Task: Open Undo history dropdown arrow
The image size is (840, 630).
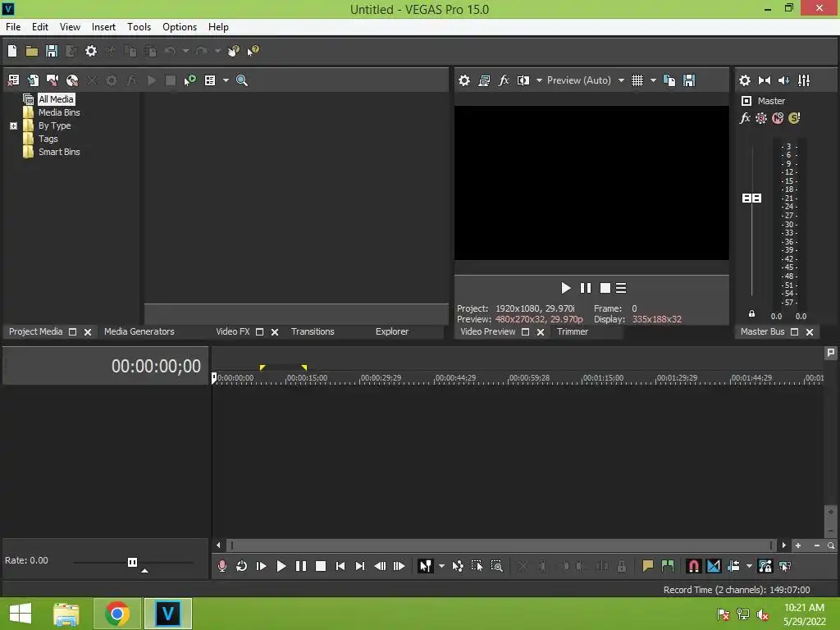Action: coord(185,51)
